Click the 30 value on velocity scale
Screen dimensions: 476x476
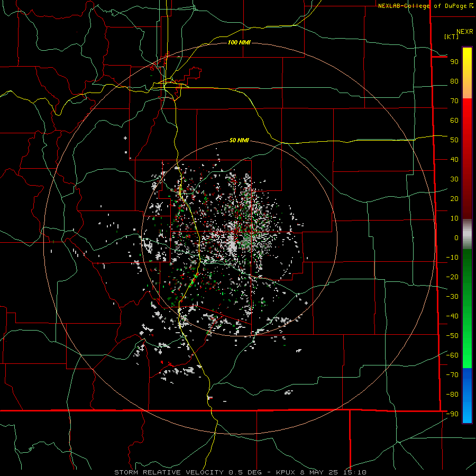coord(454,179)
